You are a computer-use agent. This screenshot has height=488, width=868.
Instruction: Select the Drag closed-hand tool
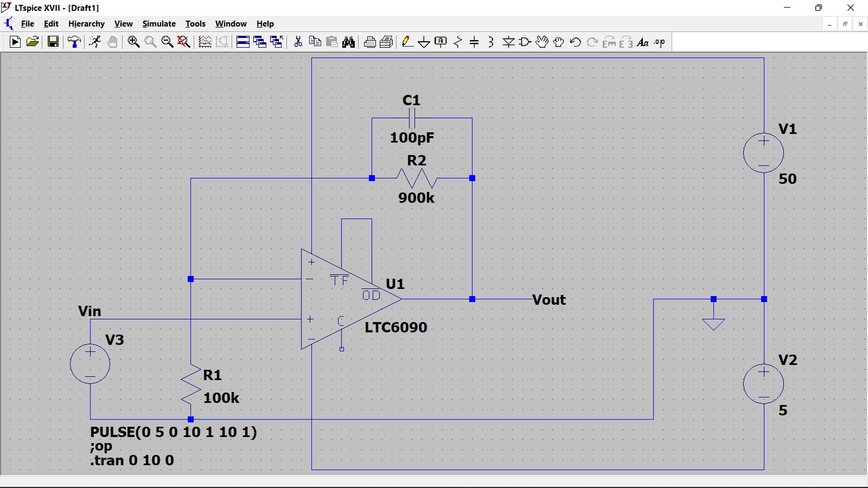[x=559, y=42]
